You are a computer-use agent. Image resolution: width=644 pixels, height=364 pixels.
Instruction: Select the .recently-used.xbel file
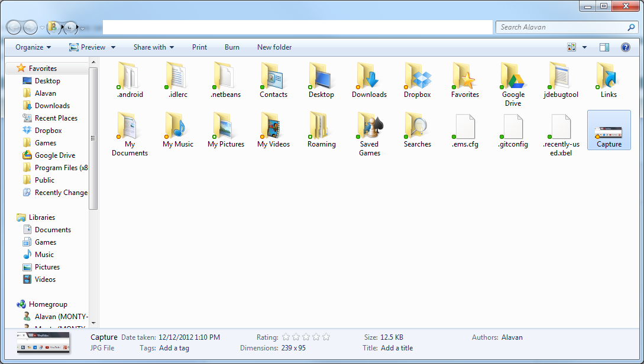[561, 134]
